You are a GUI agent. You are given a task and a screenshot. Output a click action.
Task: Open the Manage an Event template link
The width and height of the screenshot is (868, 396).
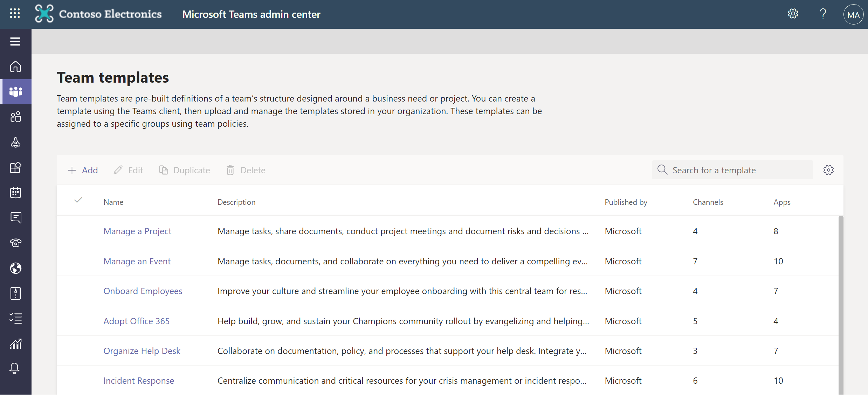pos(137,261)
